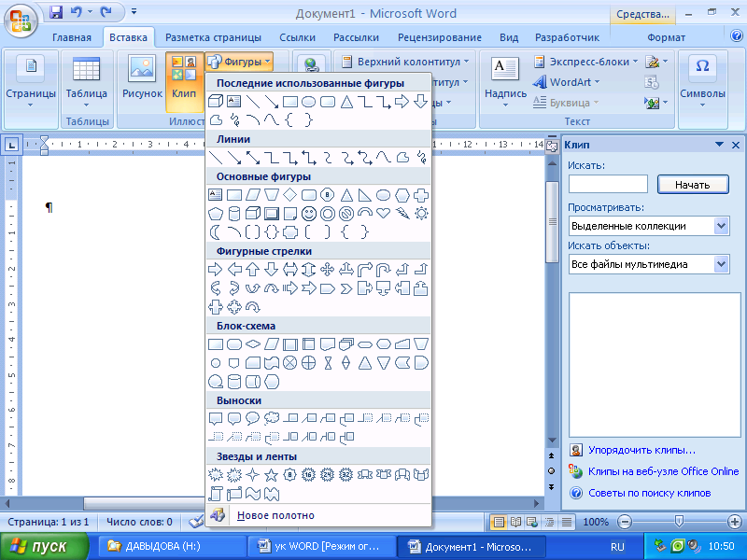Switch to Print Layout view in status bar
Image resolution: width=747 pixels, height=560 pixels.
500,522
